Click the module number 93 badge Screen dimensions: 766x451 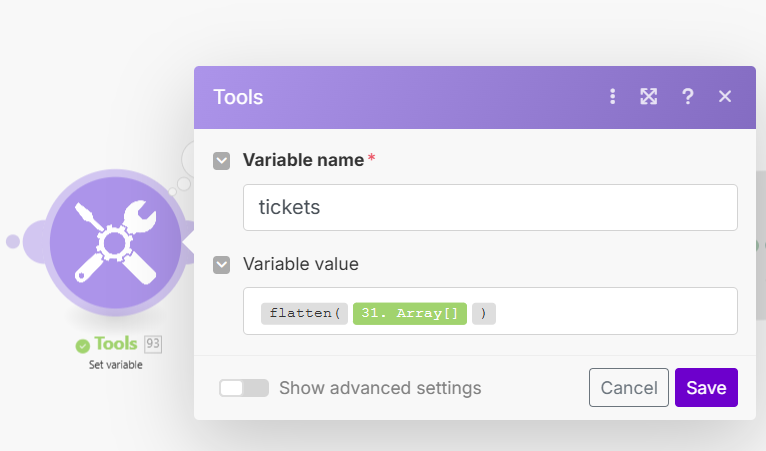153,344
